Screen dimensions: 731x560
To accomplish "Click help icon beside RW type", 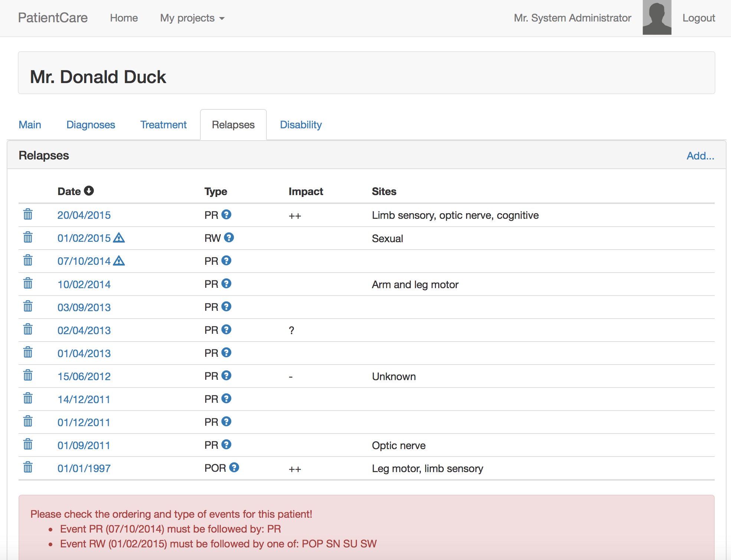I will tap(229, 237).
